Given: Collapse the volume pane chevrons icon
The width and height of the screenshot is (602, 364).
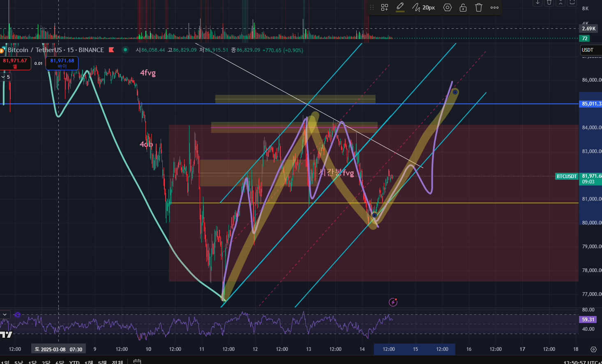Looking at the screenshot, I should tap(560, 2).
